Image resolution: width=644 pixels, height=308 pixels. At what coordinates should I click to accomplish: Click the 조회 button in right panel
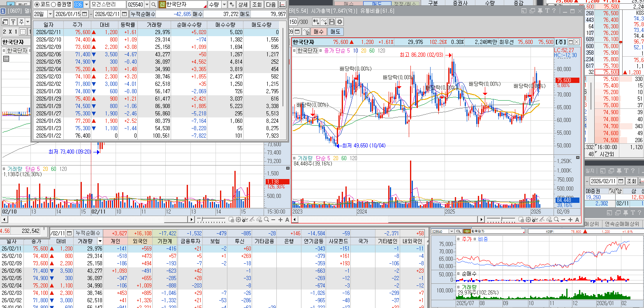coord(631,181)
